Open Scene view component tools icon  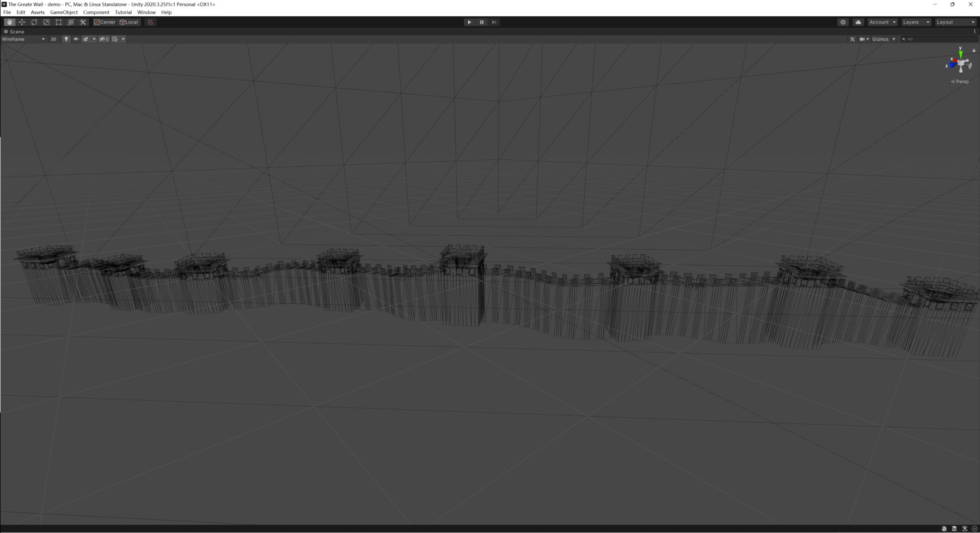tap(853, 39)
